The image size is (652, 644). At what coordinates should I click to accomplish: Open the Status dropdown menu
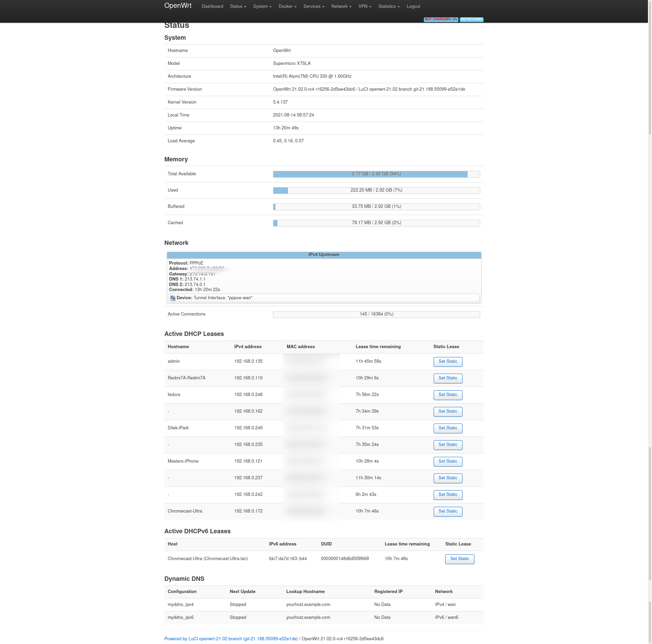(x=238, y=6)
